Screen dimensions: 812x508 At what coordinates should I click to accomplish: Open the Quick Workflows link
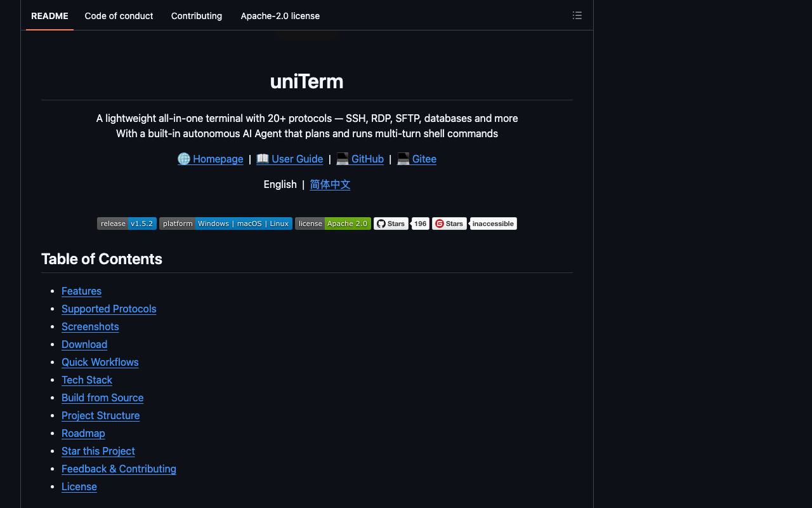point(100,362)
